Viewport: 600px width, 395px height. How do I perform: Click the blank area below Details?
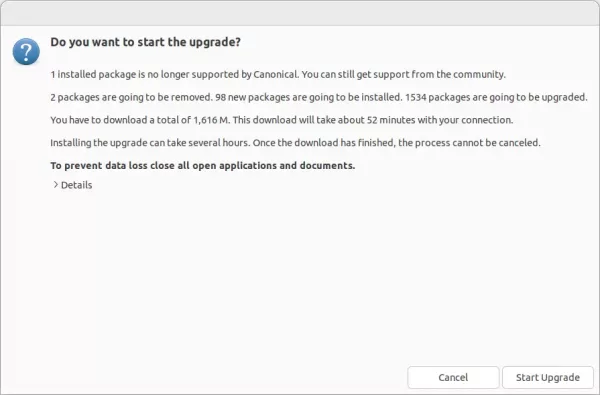tap(300, 276)
